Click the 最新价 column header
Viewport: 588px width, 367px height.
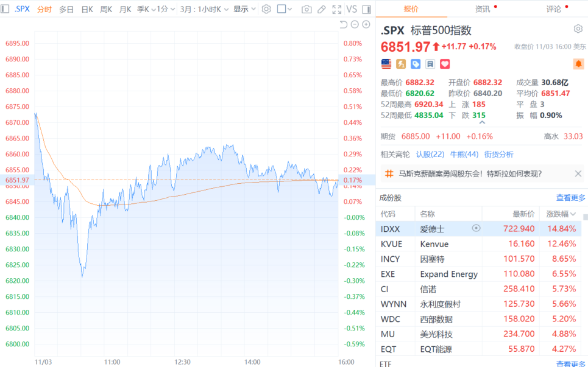click(x=523, y=214)
